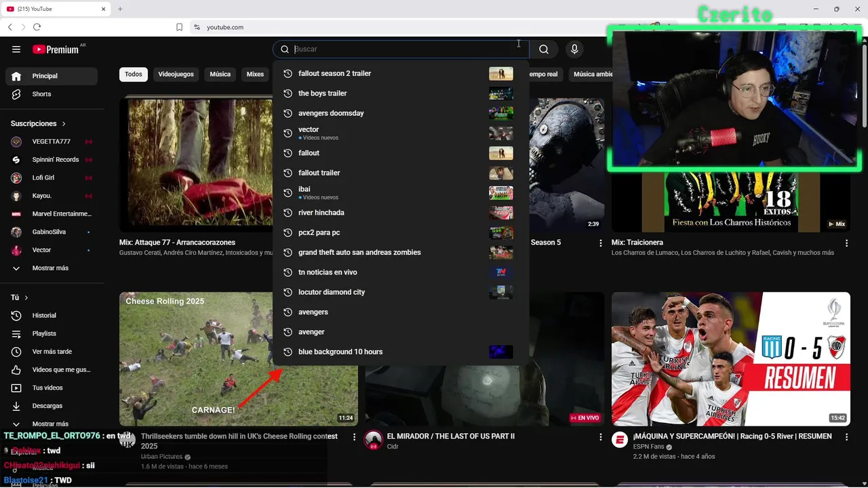Image resolution: width=868 pixels, height=488 pixels.
Task: Expand the Suscripciones section header
Action: (39, 123)
